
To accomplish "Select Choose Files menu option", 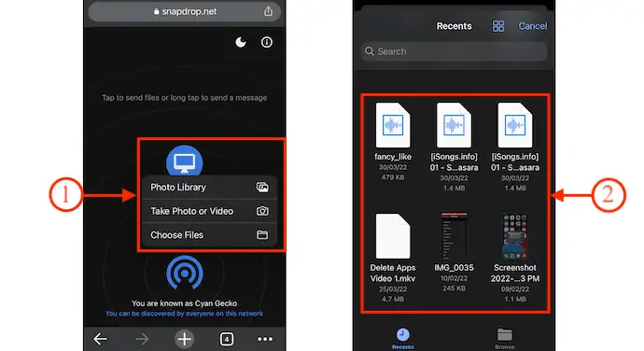I will pyautogui.click(x=209, y=235).
